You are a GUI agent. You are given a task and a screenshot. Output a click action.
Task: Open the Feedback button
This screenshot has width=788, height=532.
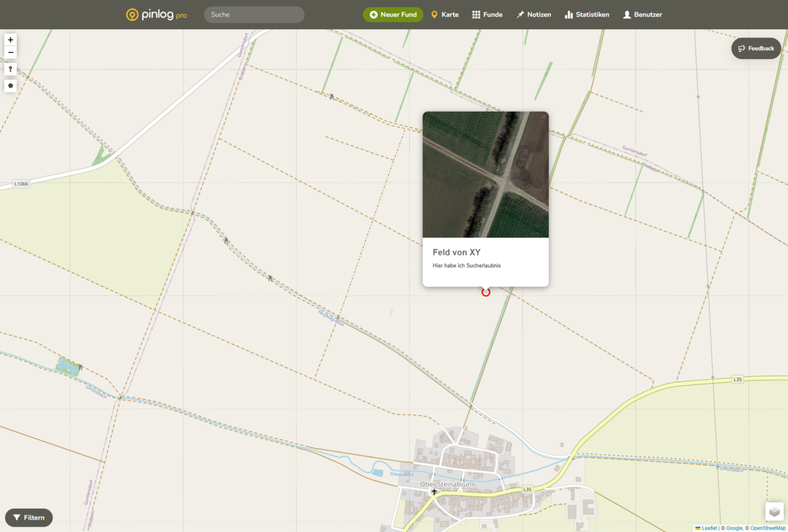click(x=756, y=49)
